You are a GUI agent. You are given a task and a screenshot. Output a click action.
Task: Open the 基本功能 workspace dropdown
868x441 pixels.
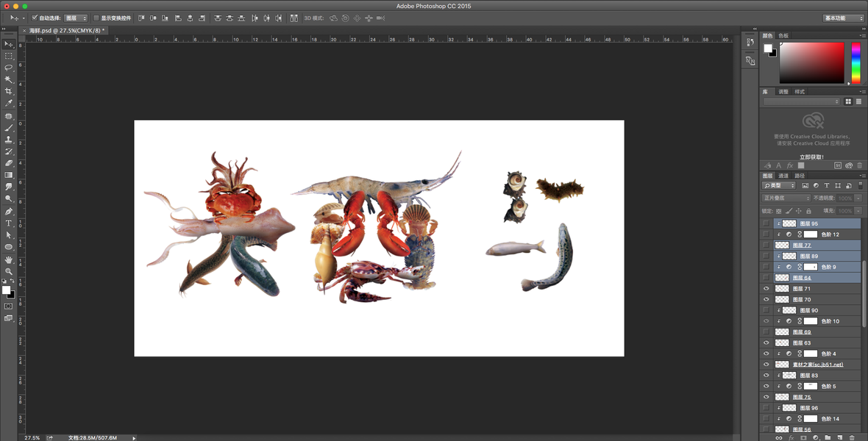tap(843, 18)
